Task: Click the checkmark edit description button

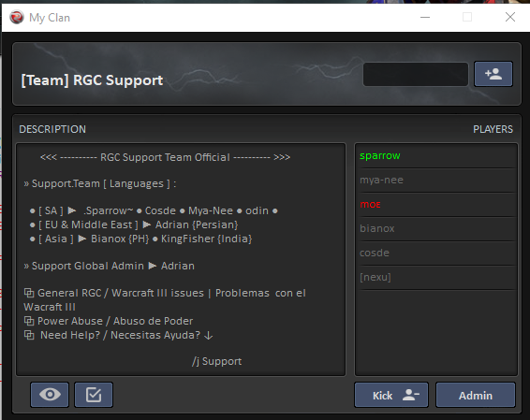Action: pyautogui.click(x=94, y=395)
